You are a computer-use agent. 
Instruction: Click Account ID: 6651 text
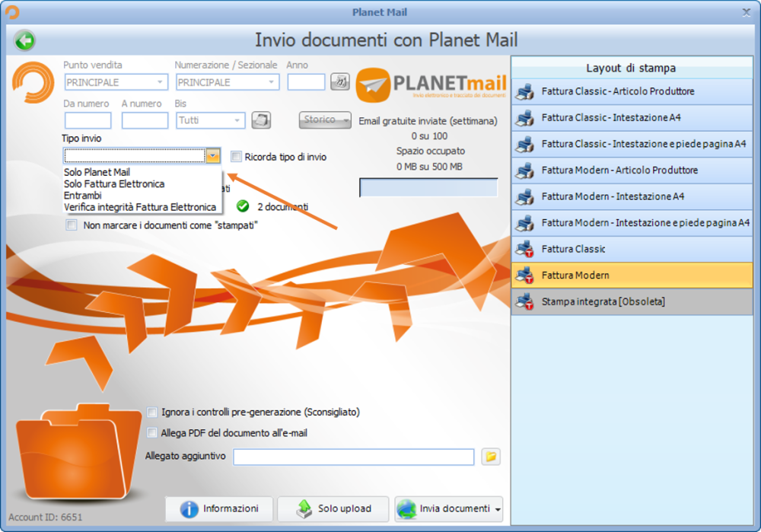point(45,517)
